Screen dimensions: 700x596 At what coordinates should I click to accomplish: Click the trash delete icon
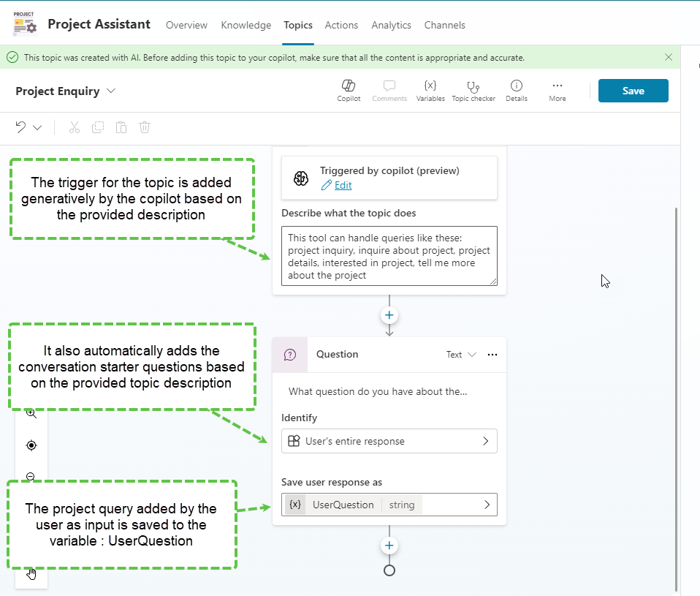145,127
